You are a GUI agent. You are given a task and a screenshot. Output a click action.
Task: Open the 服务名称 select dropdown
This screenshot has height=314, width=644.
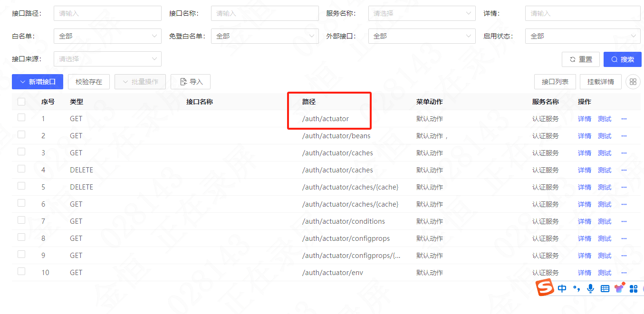[422, 13]
